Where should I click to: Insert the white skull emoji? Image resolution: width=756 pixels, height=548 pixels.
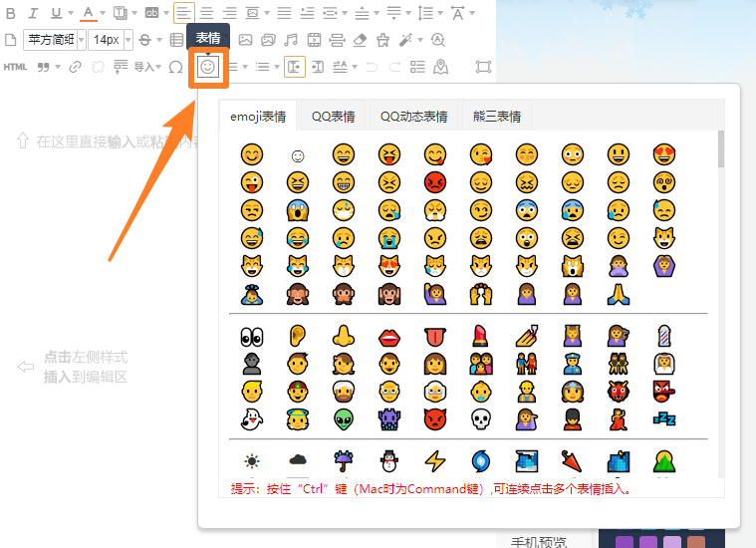click(480, 418)
